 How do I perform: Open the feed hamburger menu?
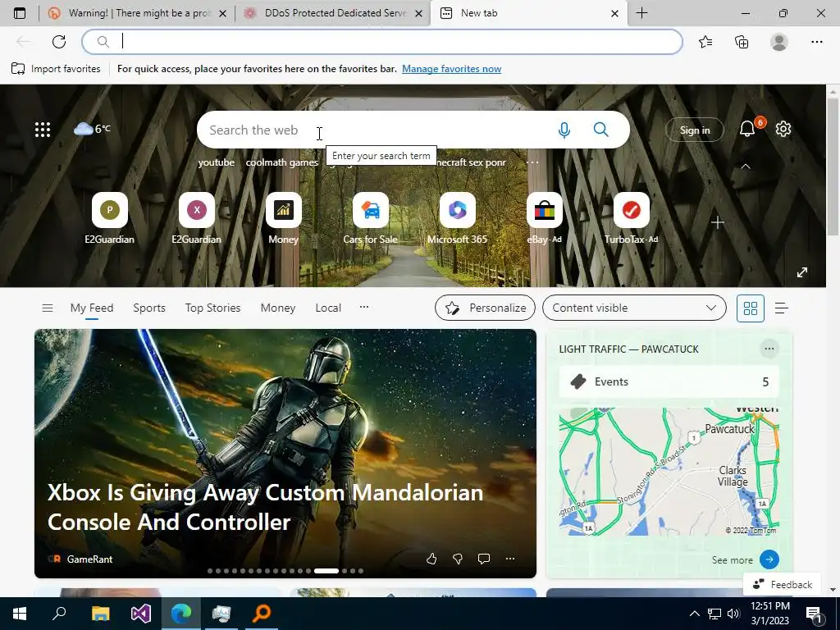click(x=47, y=308)
